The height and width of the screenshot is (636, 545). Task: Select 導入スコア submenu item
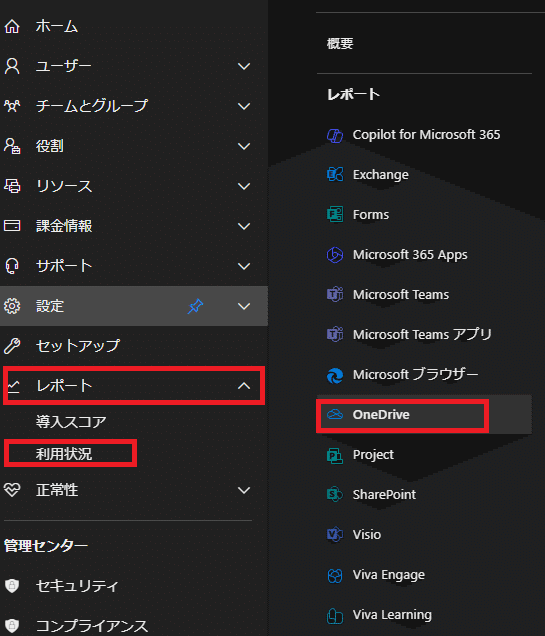(71, 422)
